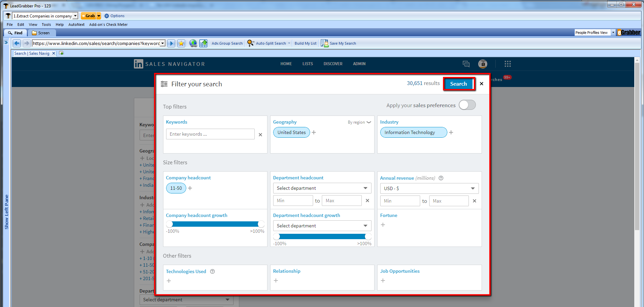Open the People Profiles View dropdown

coord(613,33)
